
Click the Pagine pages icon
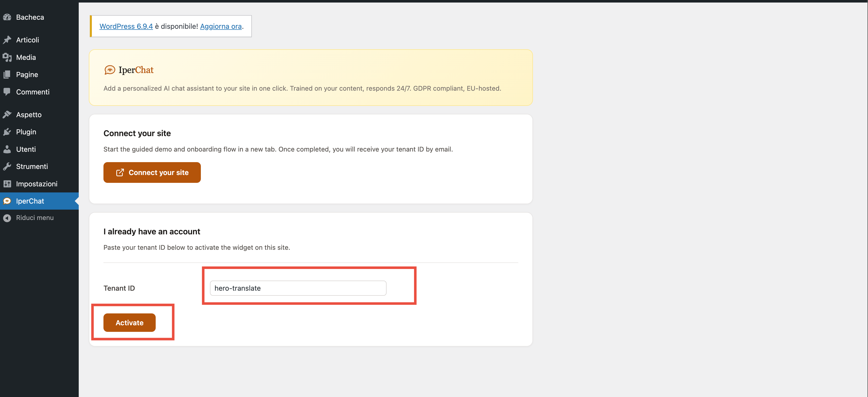[7, 74]
